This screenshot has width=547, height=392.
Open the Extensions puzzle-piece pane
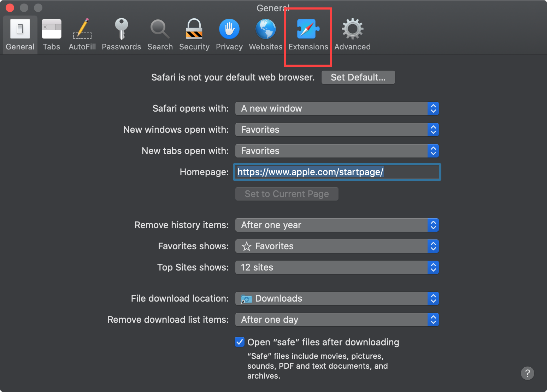pos(308,35)
